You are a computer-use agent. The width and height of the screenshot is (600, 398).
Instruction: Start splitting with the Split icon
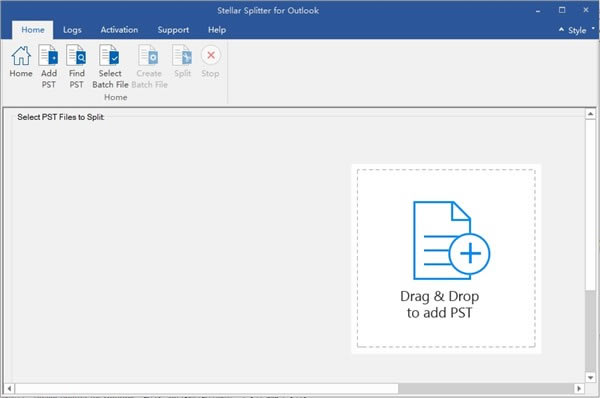pos(182,55)
